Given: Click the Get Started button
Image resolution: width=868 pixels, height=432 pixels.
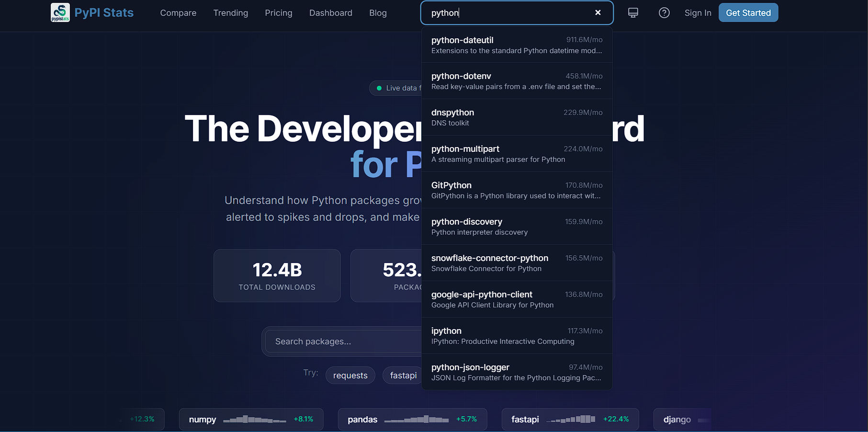Looking at the screenshot, I should tap(748, 12).
